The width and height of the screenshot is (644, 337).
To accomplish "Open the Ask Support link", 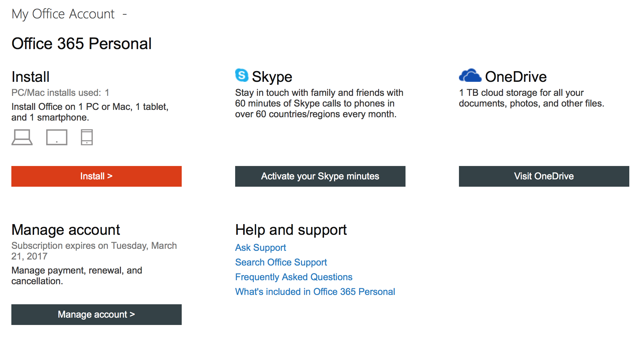I will click(x=261, y=248).
